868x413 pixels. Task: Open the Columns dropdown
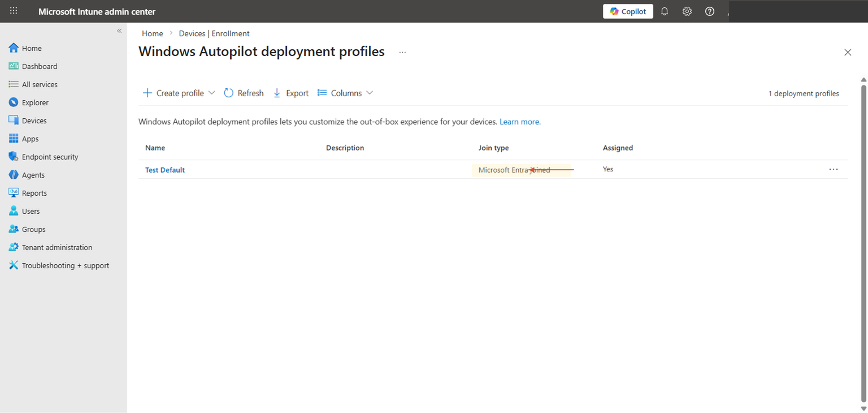pos(345,92)
